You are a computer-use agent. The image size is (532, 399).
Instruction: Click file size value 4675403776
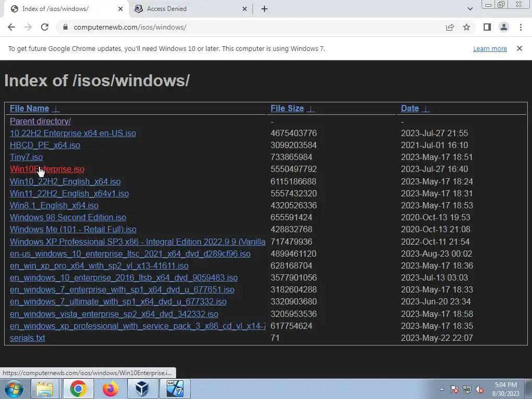(294, 133)
